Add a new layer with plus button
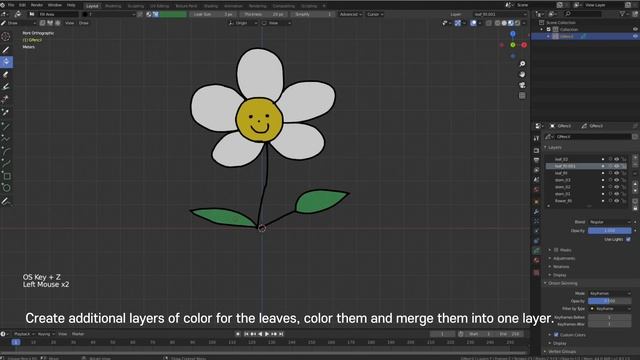 [x=635, y=158]
